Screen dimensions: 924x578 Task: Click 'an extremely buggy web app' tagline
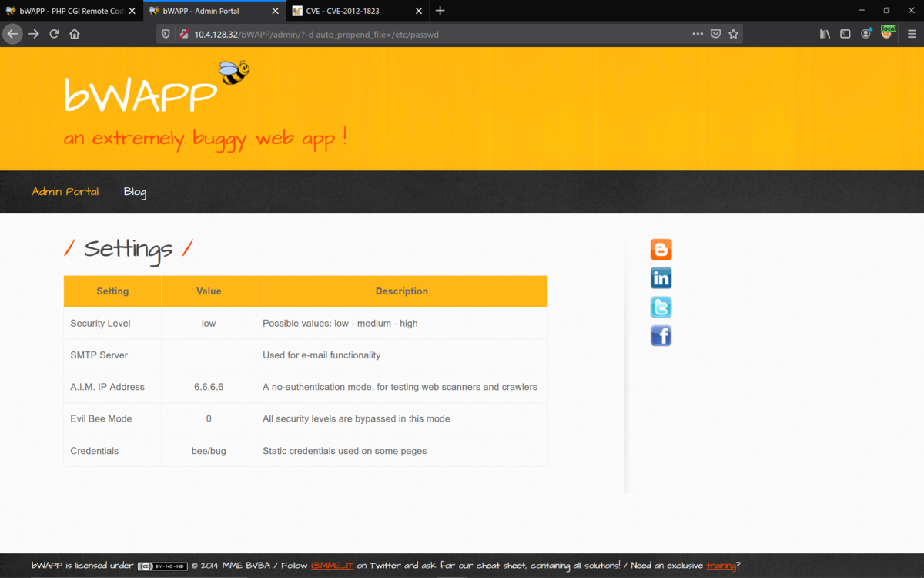205,139
